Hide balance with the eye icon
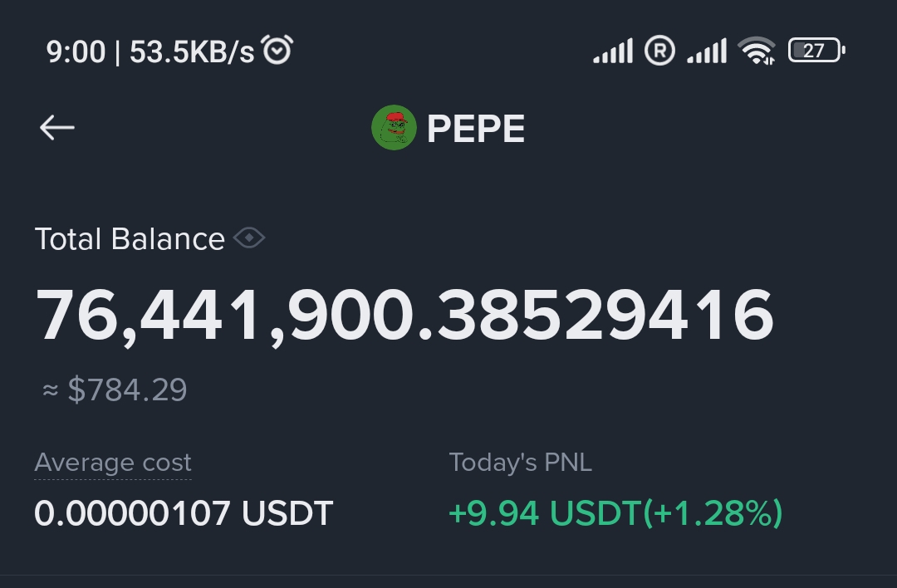This screenshot has width=897, height=588. tap(249, 238)
